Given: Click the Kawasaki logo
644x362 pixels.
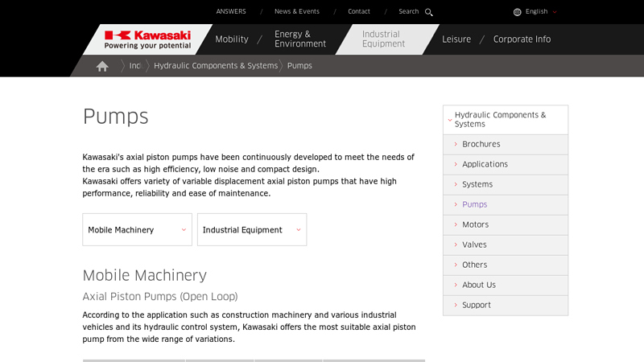Looking at the screenshot, I should tap(147, 39).
